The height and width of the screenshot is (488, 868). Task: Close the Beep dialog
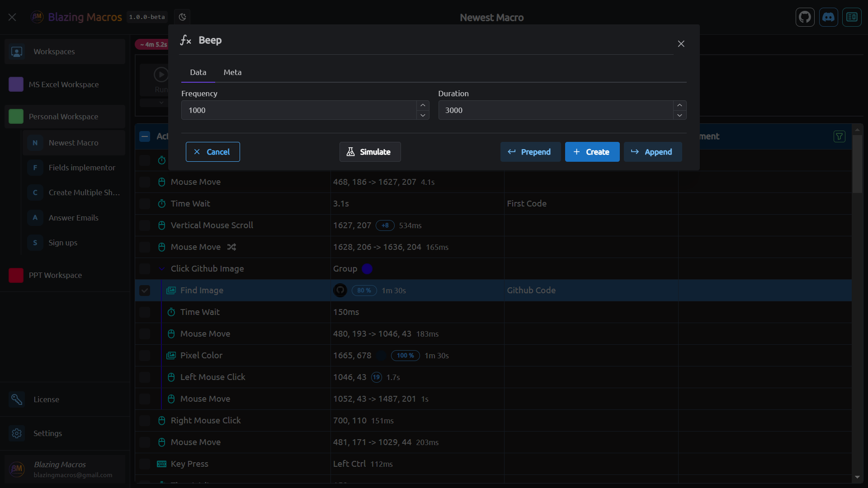681,44
